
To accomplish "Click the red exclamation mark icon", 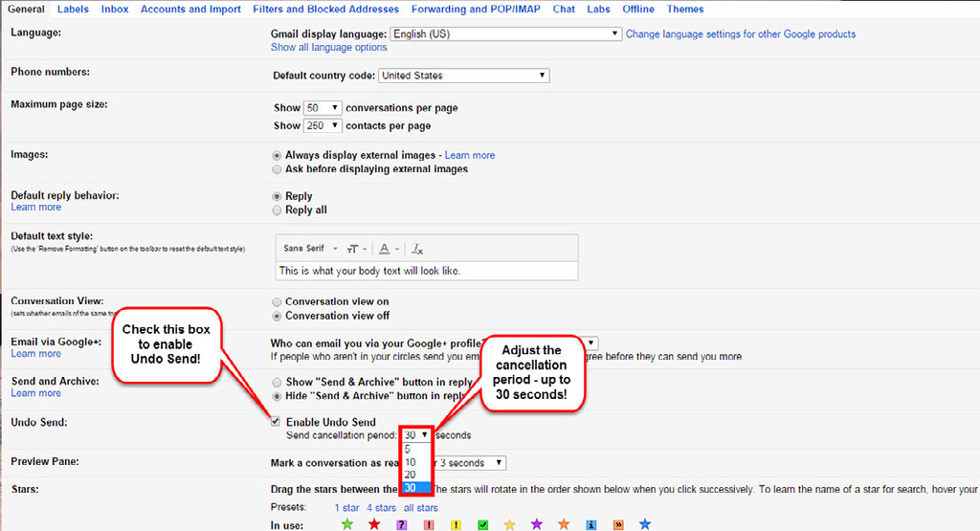I will 429,524.
